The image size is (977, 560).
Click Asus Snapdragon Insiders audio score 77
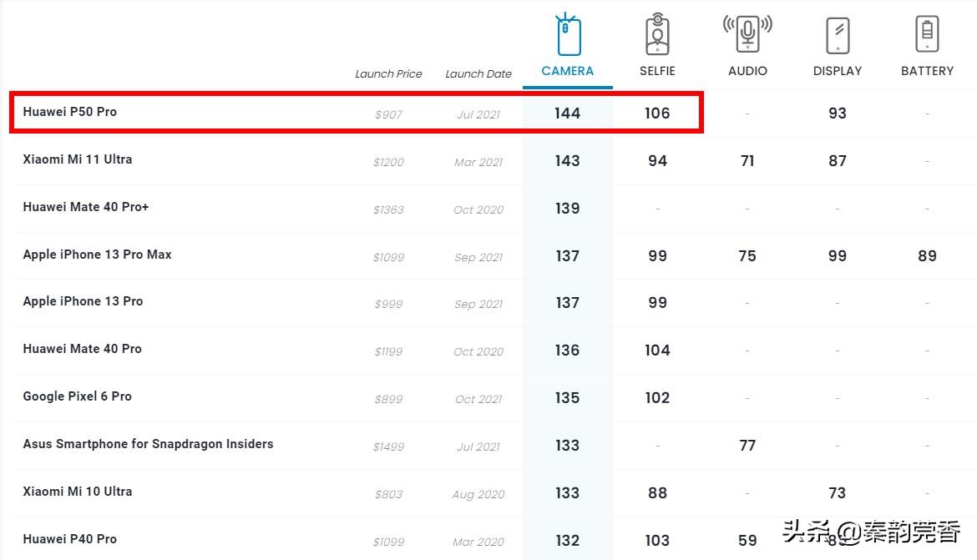[x=747, y=446]
